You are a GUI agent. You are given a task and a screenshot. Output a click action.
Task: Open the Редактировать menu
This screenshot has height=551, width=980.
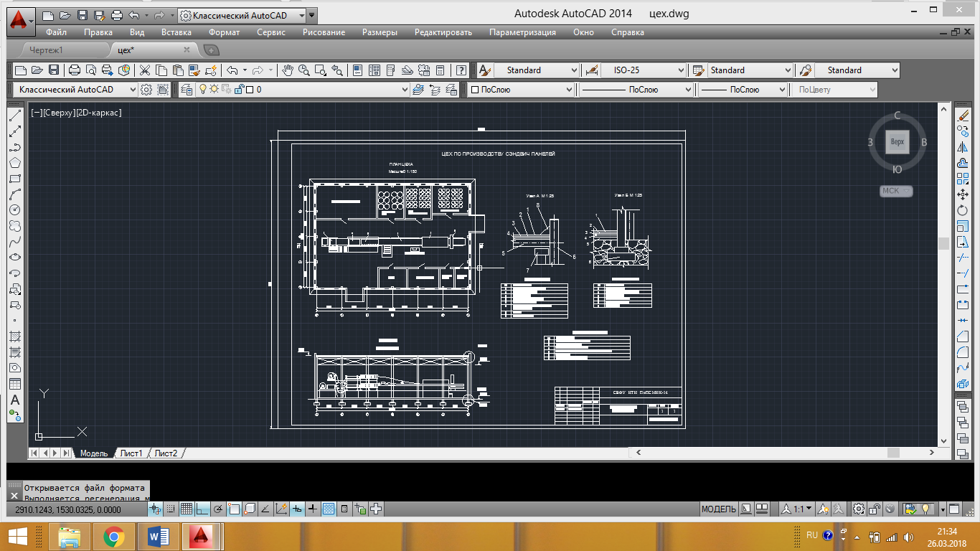(443, 32)
